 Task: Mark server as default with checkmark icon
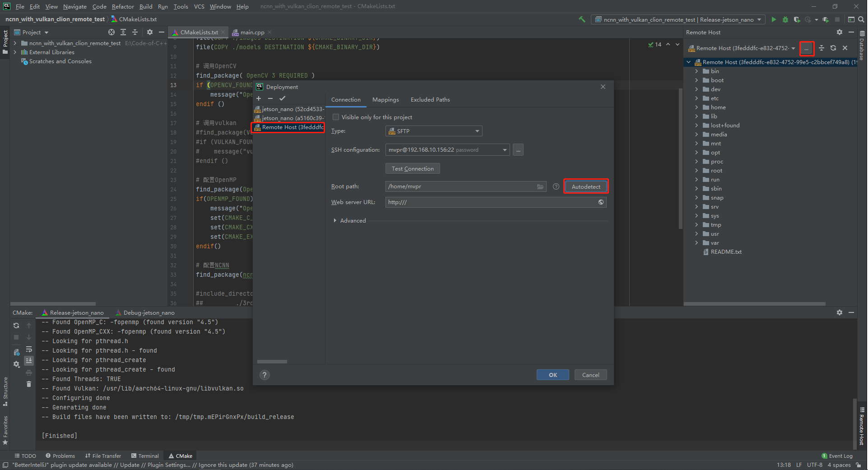[282, 98]
